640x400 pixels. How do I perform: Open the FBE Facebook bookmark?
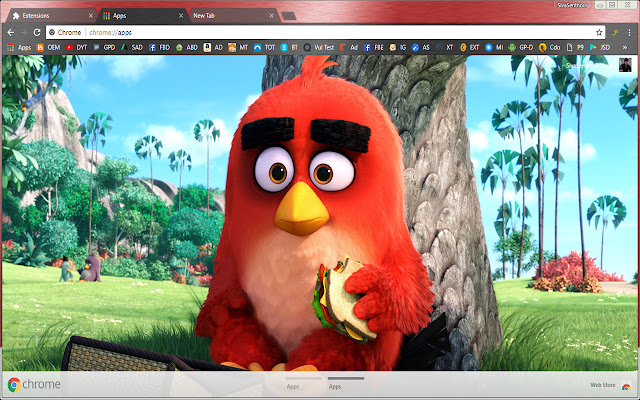[374, 47]
